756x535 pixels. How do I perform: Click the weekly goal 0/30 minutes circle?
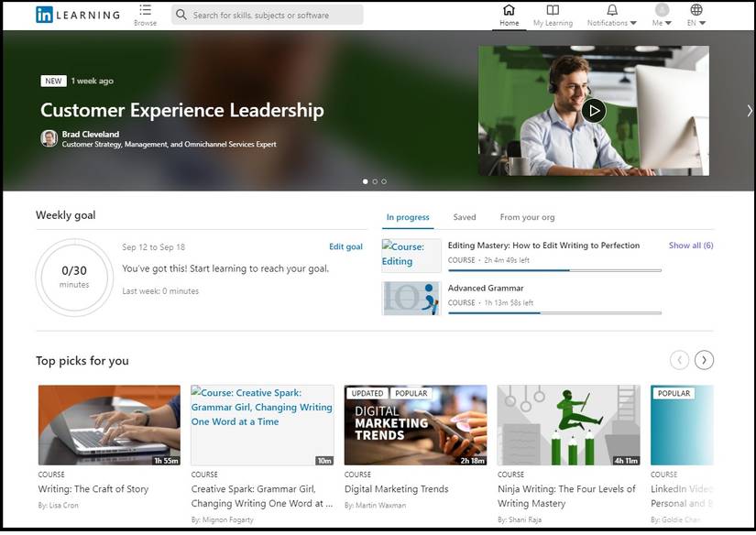[x=74, y=278]
